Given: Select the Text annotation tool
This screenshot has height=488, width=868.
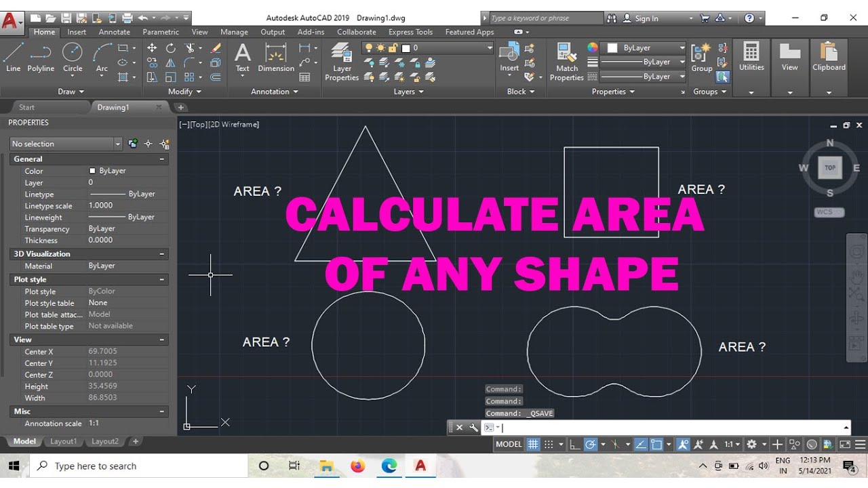Looking at the screenshot, I should [x=242, y=57].
